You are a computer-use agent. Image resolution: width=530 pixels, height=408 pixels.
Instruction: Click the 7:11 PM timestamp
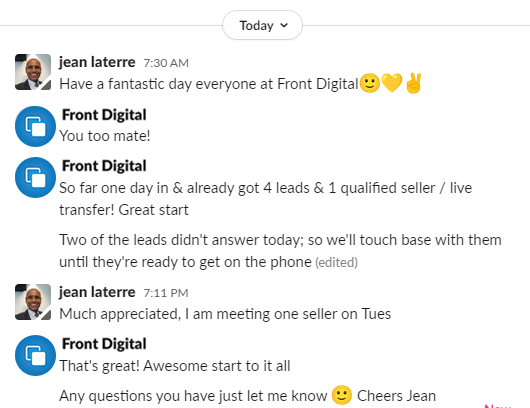pos(166,293)
